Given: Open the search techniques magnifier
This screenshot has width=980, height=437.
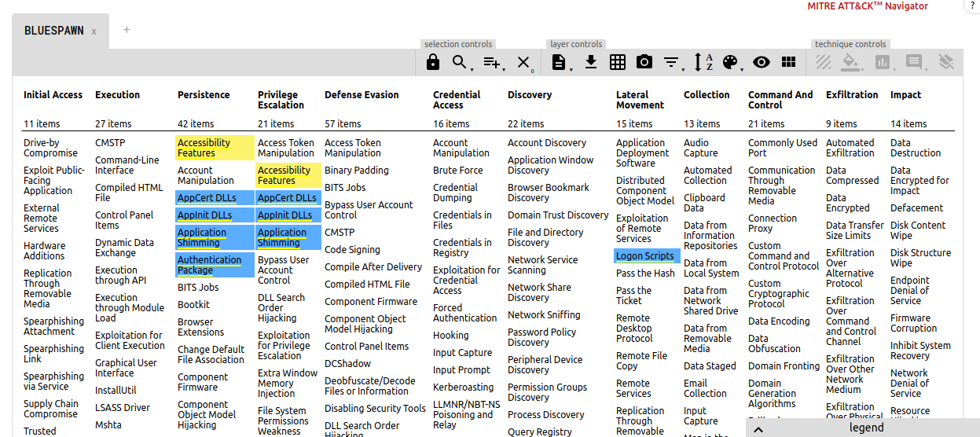Looking at the screenshot, I should point(460,63).
